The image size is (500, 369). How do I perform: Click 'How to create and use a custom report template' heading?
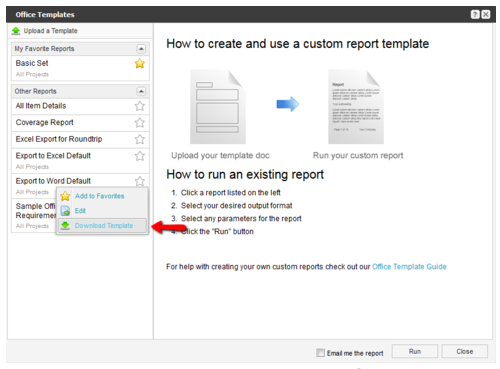pos(298,44)
